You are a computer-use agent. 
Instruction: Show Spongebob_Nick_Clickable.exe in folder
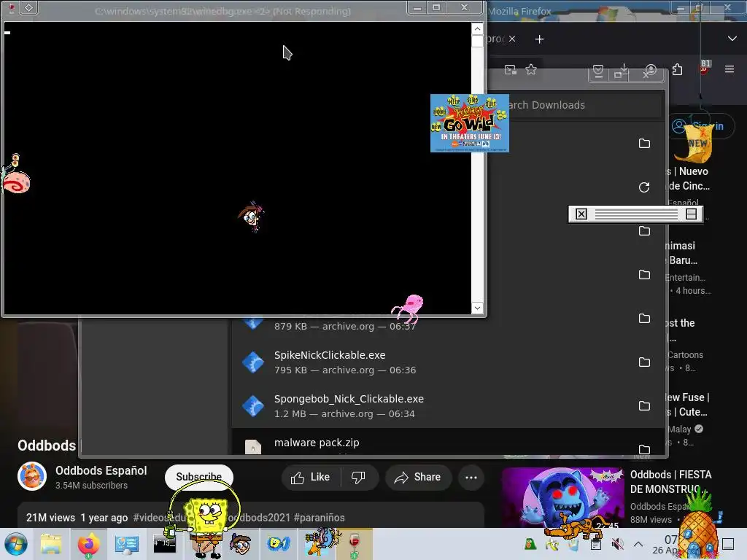pos(644,405)
